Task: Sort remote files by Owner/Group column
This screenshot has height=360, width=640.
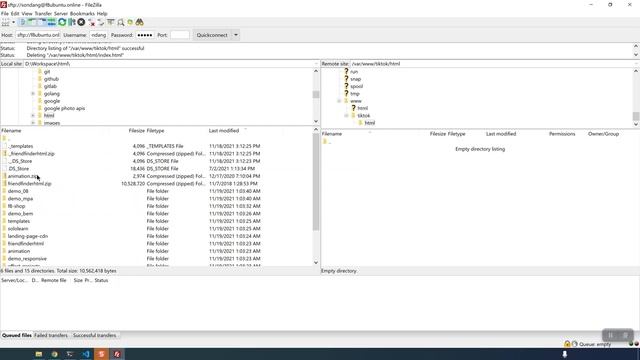Action: click(603, 134)
